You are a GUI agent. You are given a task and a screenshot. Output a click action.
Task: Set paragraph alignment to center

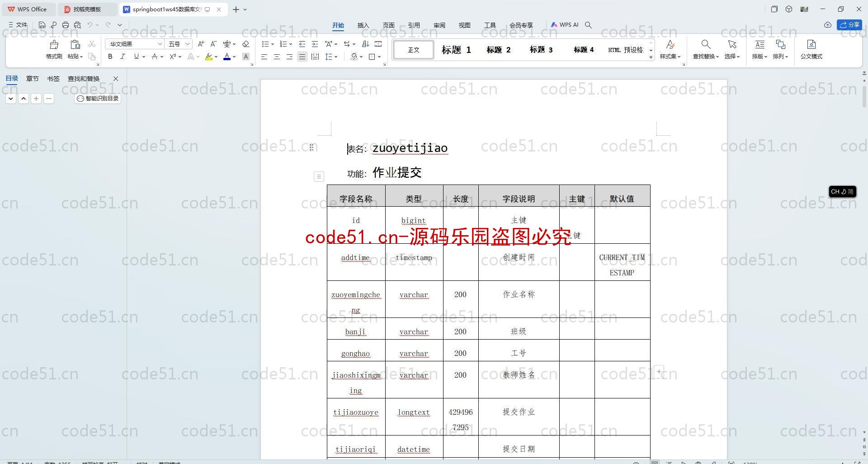(277, 57)
